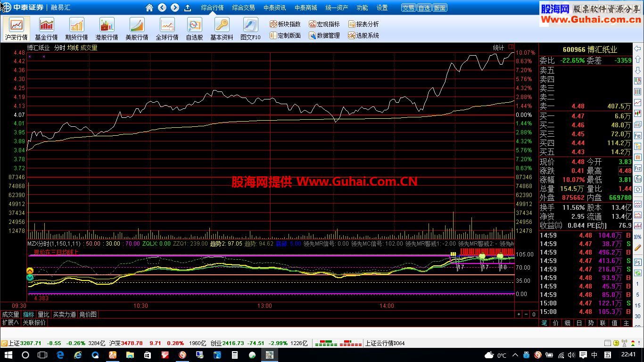Click right sidebar up-arrow icon

click(x=638, y=59)
